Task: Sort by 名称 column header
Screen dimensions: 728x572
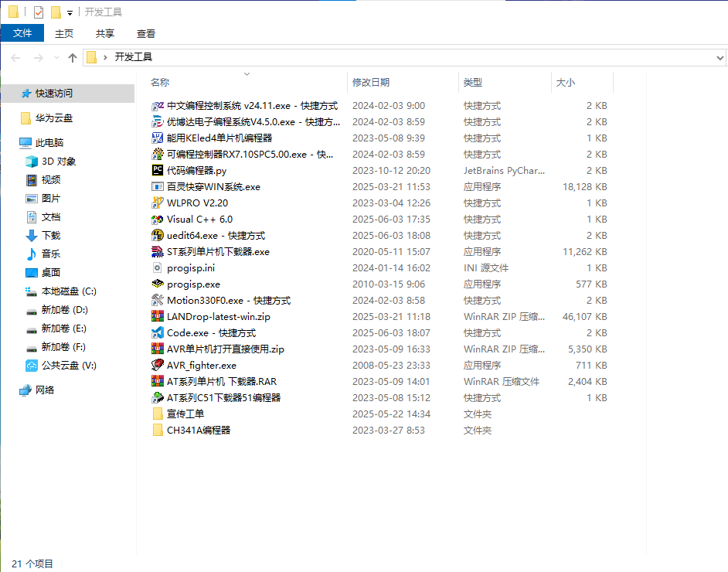Action: 160,82
